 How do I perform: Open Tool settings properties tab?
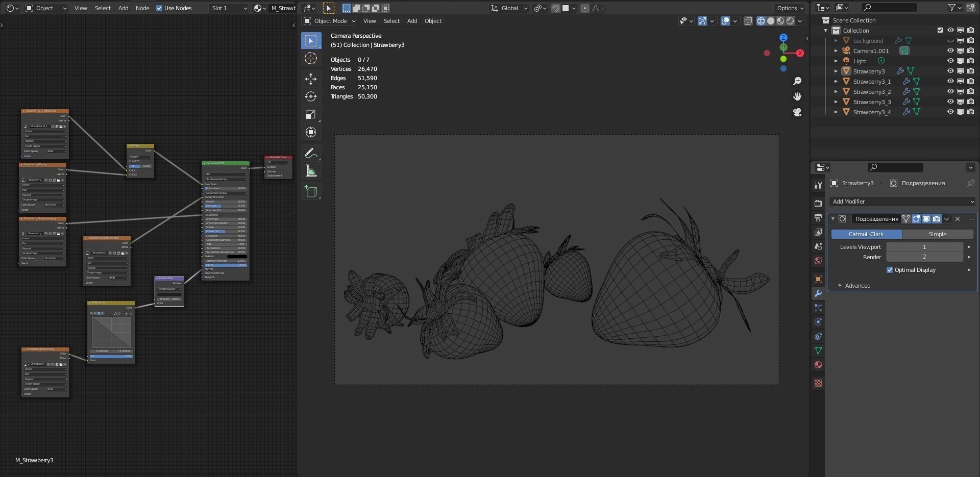pyautogui.click(x=818, y=185)
